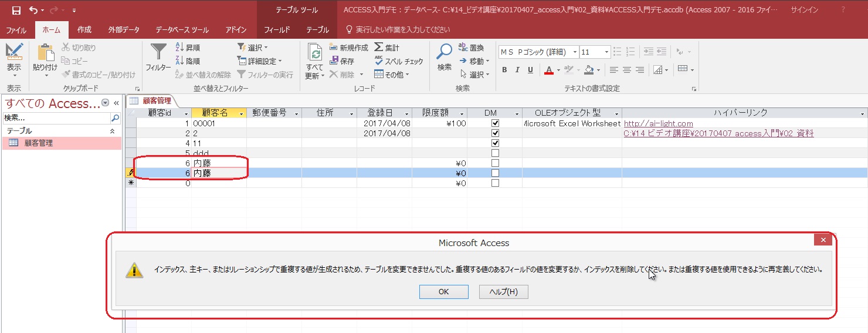Click the text highlight color swatch
The width and height of the screenshot is (868, 333).
(568, 70)
